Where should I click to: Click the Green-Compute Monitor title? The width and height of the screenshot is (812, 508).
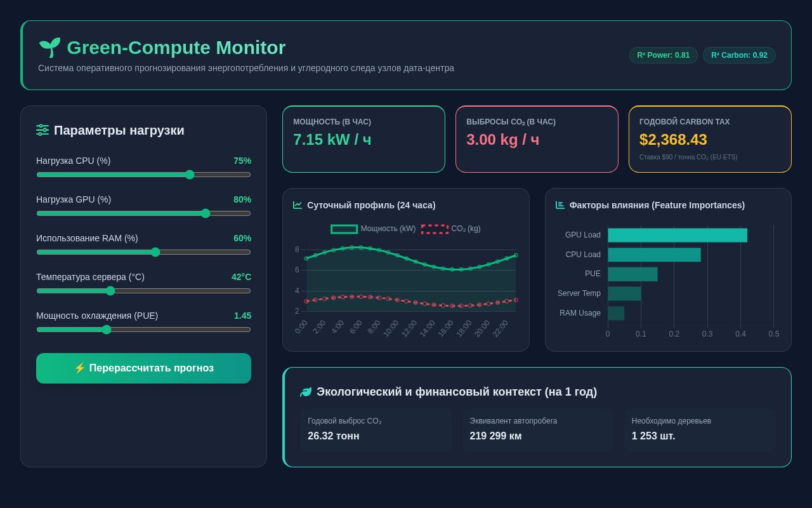[176, 48]
